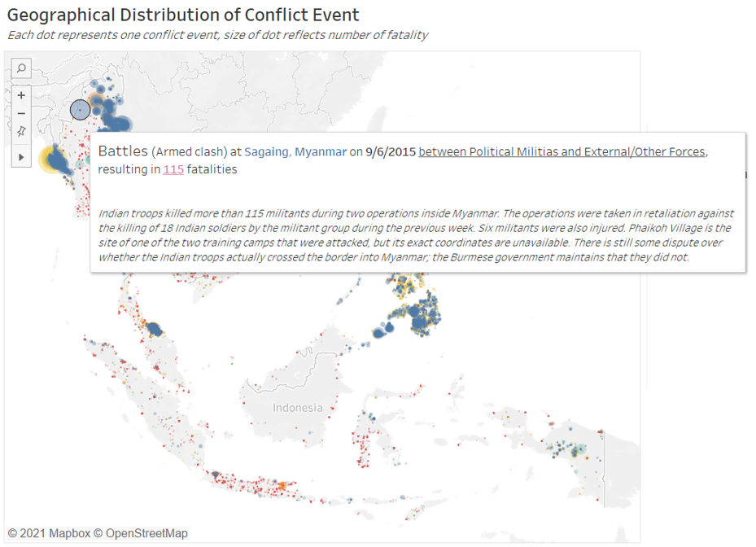Click the italic subtitle about dot size
This screenshot has height=547, width=756.
[217, 35]
